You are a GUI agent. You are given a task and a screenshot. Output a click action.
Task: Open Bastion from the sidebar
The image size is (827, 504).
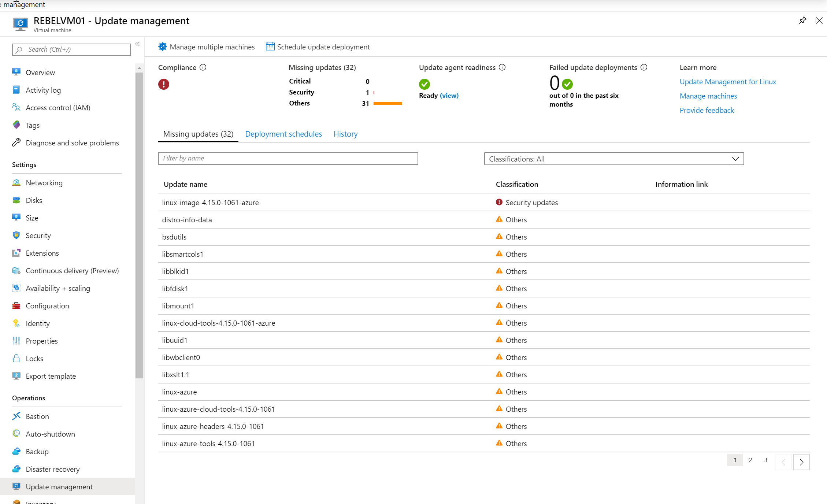coord(37,416)
